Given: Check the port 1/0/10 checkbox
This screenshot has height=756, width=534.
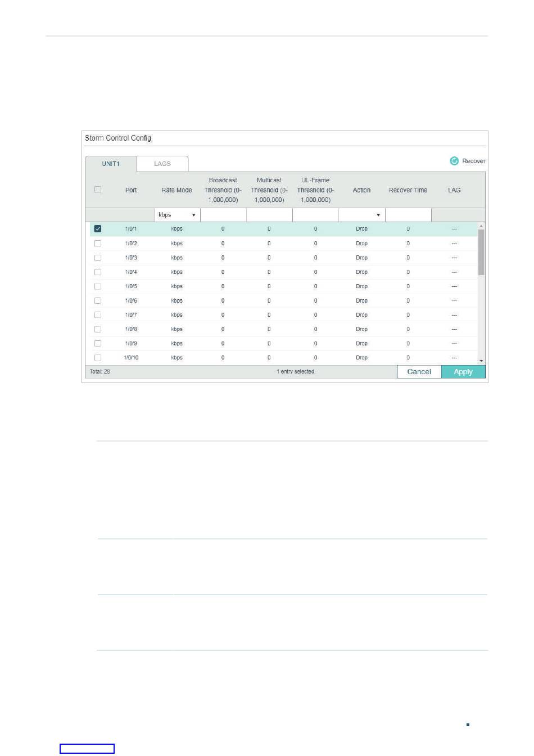Looking at the screenshot, I should 98,358.
